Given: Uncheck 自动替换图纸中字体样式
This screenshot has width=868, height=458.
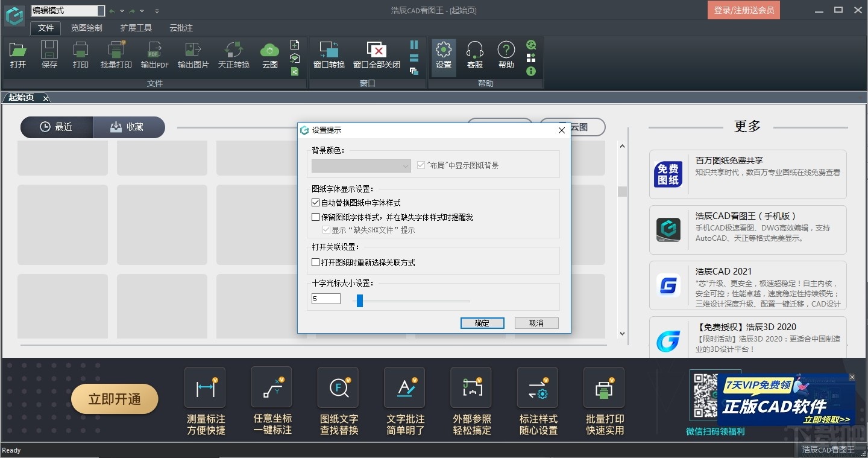Looking at the screenshot, I should [x=315, y=202].
